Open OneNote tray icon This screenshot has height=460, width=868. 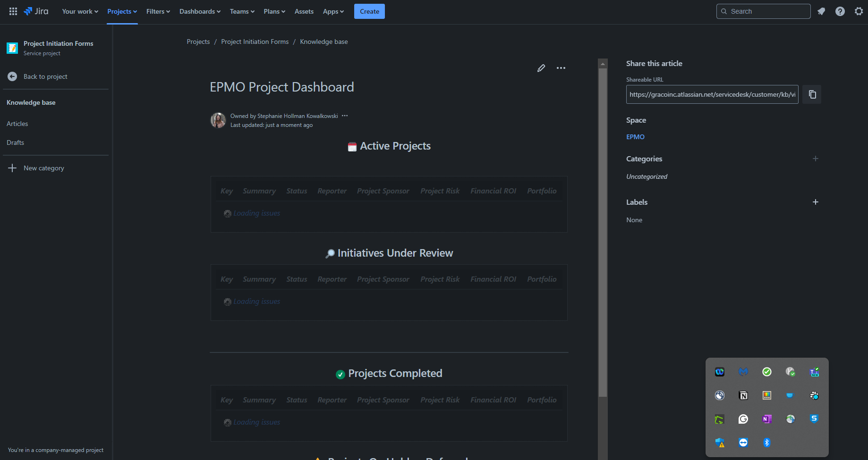767,419
